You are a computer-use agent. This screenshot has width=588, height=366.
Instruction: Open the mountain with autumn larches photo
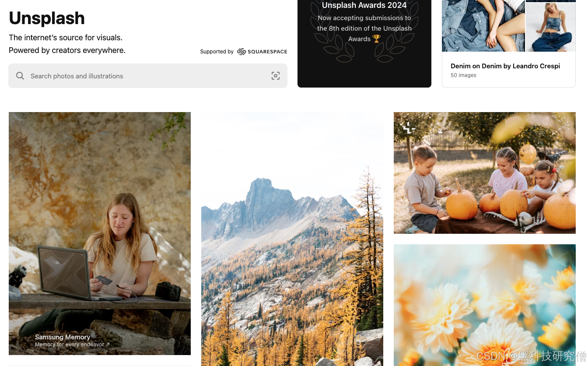[x=292, y=239]
